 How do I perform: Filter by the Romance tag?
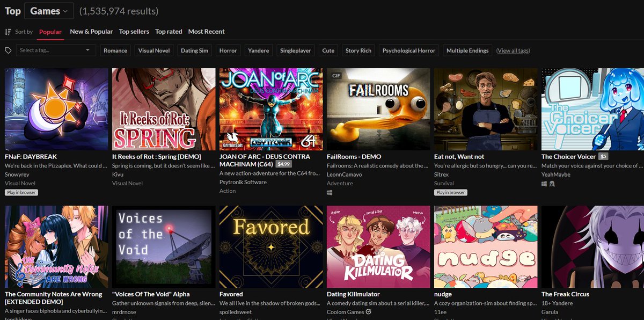115,50
